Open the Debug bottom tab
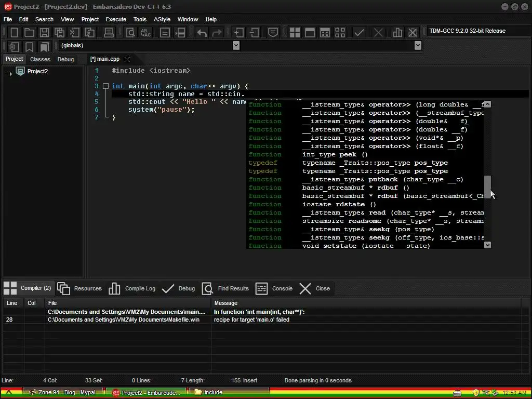This screenshot has height=399, width=532. pos(179,288)
